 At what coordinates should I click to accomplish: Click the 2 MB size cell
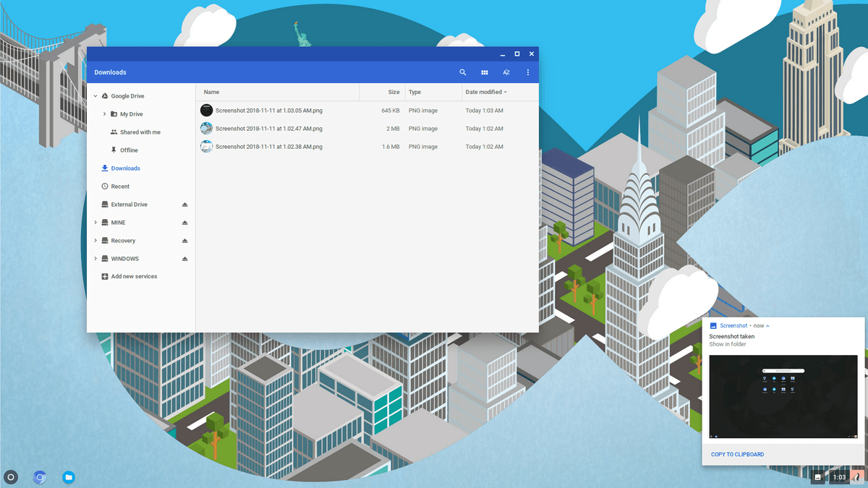[x=393, y=129]
